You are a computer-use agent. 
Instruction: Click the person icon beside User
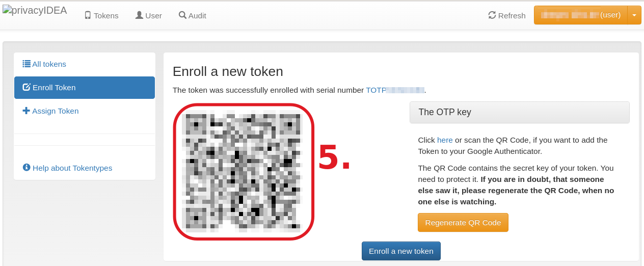[x=139, y=15]
